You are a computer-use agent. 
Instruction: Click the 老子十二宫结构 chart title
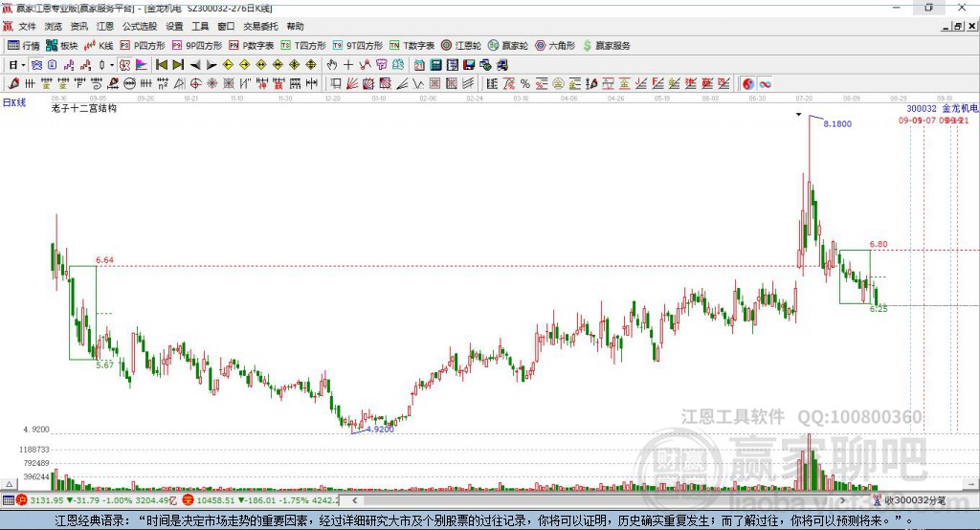click(84, 108)
